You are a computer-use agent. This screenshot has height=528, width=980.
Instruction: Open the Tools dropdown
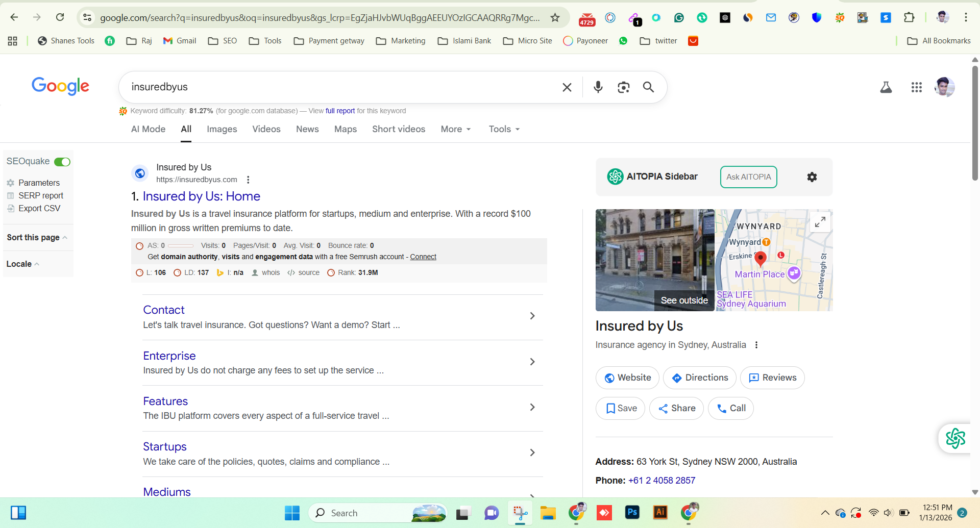click(504, 129)
